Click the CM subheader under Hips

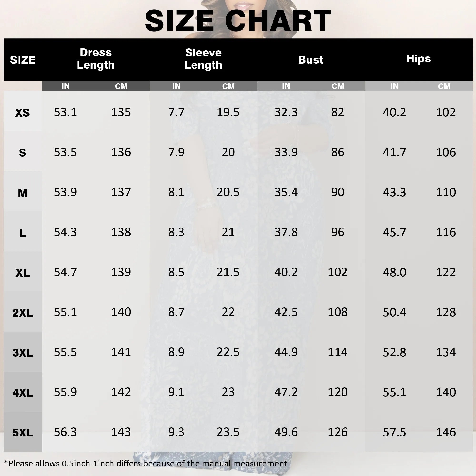pos(444,86)
